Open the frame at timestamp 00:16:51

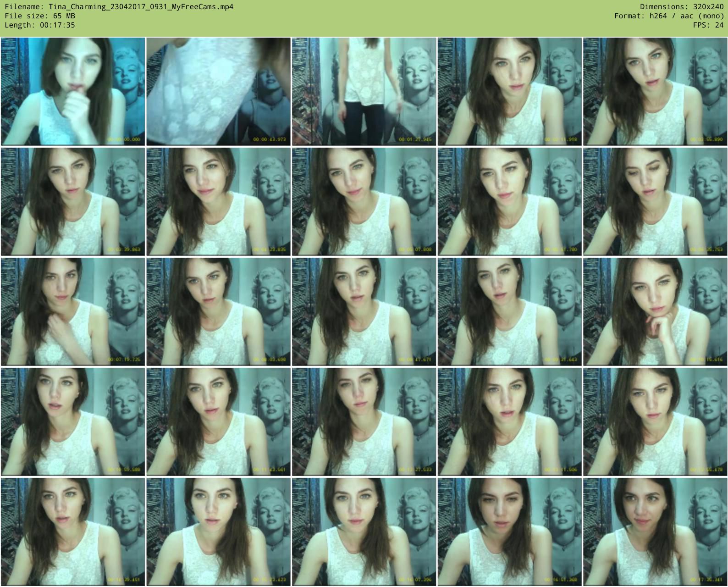tap(509, 532)
